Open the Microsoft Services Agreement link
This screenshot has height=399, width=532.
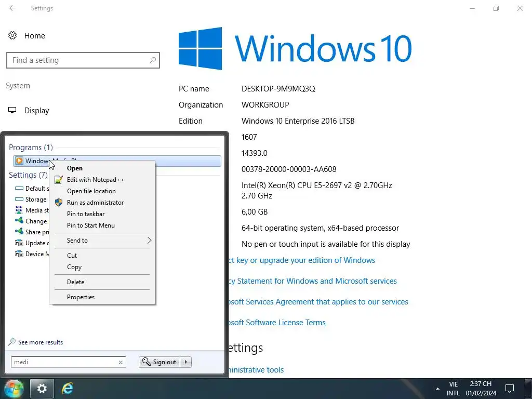click(x=318, y=302)
